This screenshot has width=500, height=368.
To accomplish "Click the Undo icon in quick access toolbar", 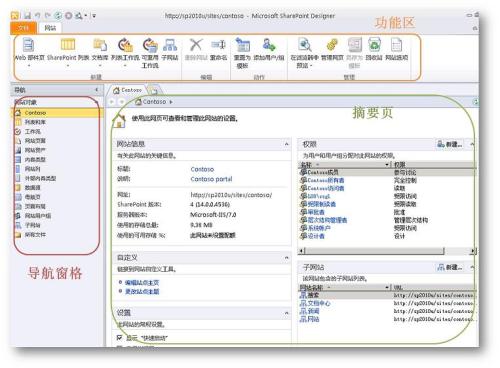I will (38, 16).
